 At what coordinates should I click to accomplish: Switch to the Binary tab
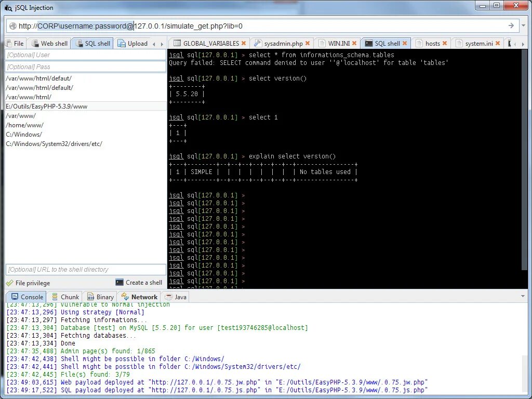(x=100, y=297)
